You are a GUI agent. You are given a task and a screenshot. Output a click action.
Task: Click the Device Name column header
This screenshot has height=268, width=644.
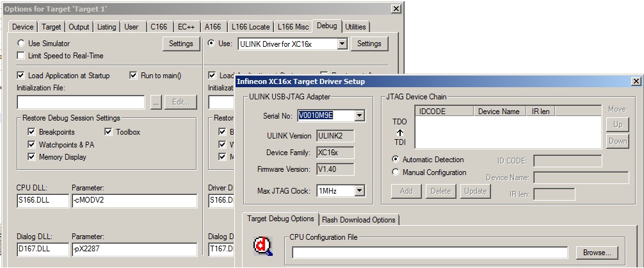500,112
